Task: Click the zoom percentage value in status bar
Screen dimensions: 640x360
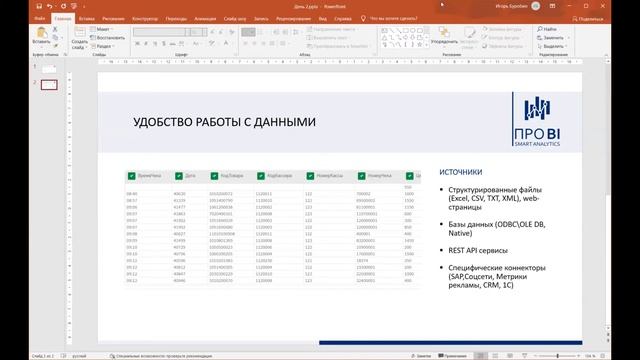Action: [x=590, y=356]
